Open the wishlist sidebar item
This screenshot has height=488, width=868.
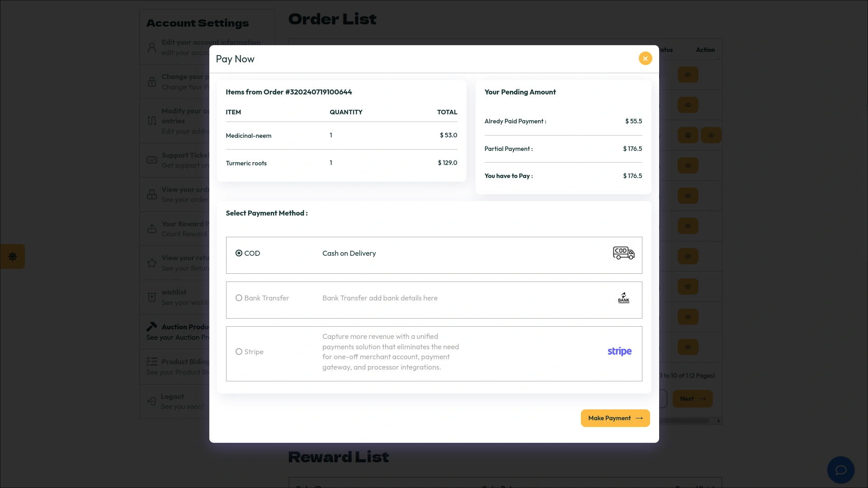coord(174,297)
